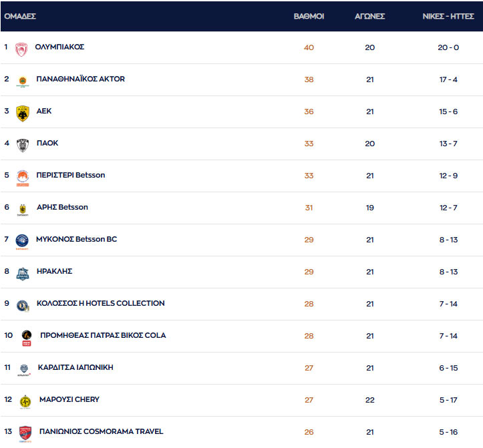Click the Panathinaikos AKTOR team logo
The image size is (483, 448).
click(x=22, y=80)
